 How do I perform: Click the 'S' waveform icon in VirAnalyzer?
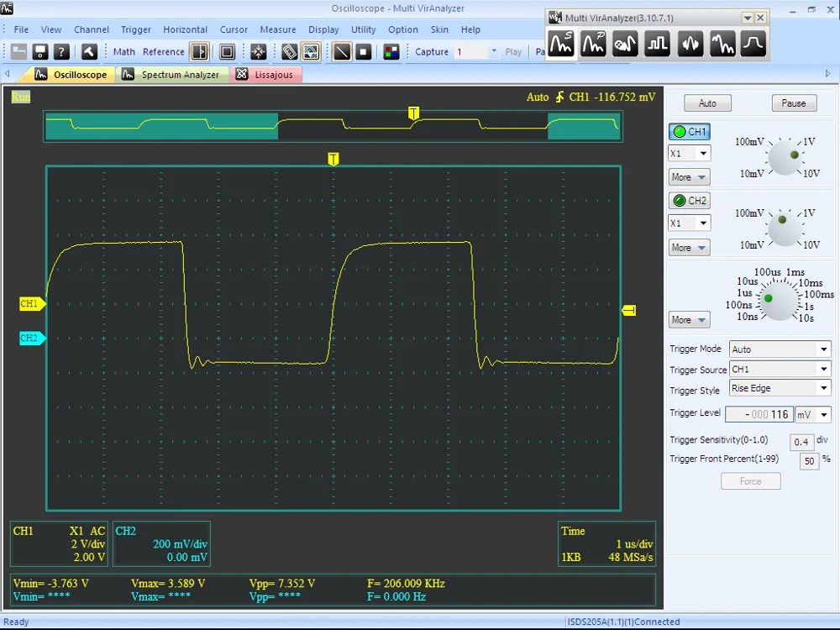[560, 44]
